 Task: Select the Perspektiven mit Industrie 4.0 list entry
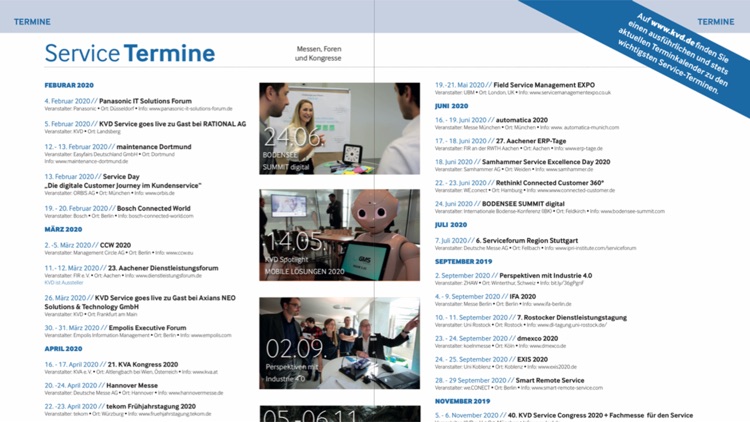514,279
